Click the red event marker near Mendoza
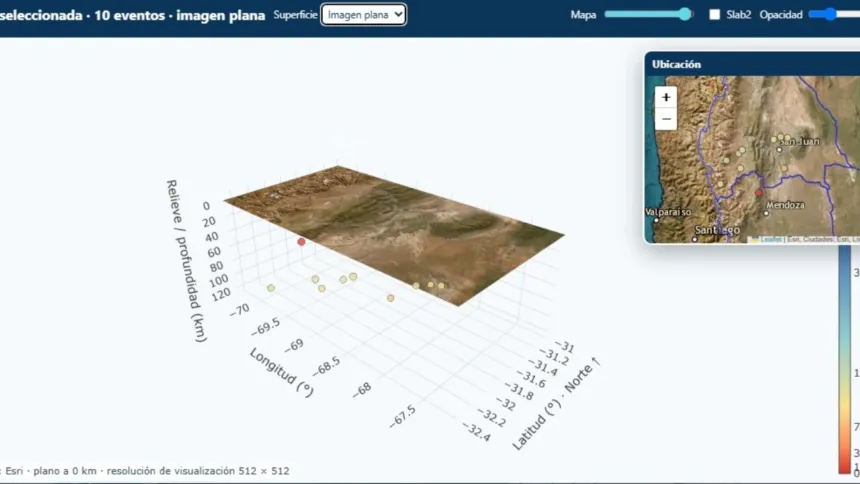Image resolution: width=860 pixels, height=484 pixels. (759, 193)
